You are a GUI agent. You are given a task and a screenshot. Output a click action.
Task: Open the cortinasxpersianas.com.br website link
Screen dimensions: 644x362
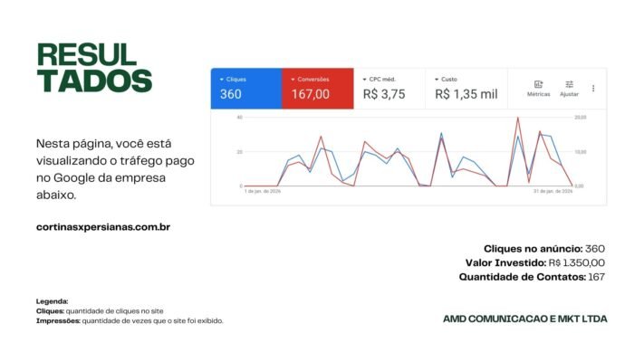pos(103,227)
